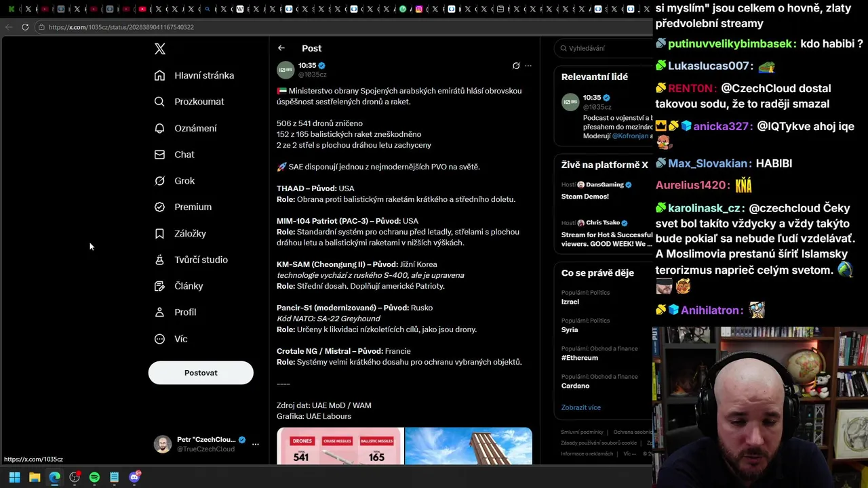The image size is (868, 488).
Task: Open Profil person icon
Action: (x=159, y=312)
